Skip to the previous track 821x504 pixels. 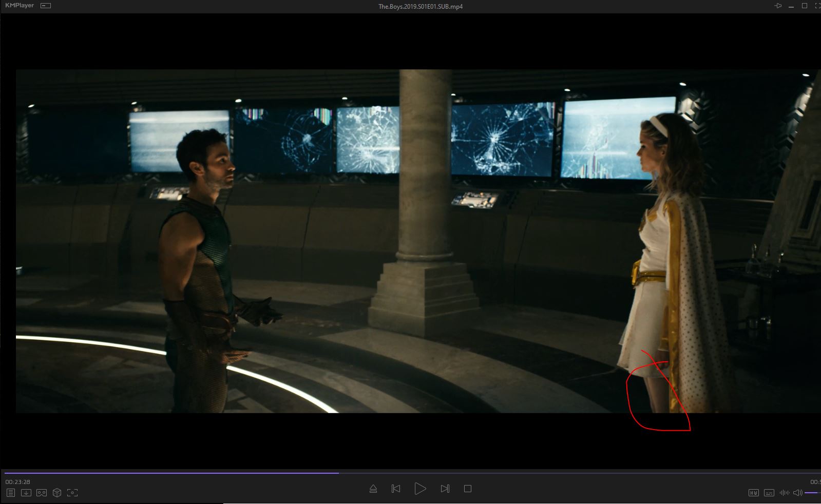point(396,489)
